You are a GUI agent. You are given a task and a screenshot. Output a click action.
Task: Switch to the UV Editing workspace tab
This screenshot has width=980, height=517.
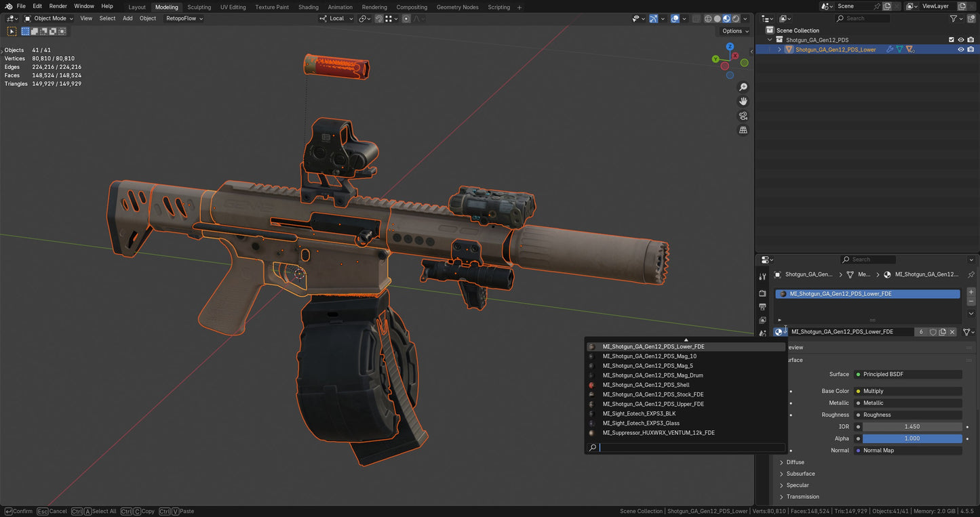point(233,7)
